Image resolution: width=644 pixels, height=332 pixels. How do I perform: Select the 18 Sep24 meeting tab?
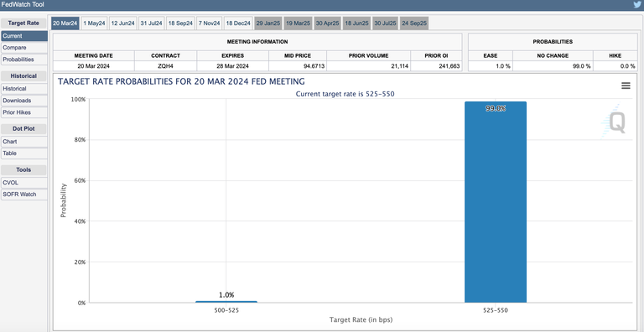pos(180,23)
